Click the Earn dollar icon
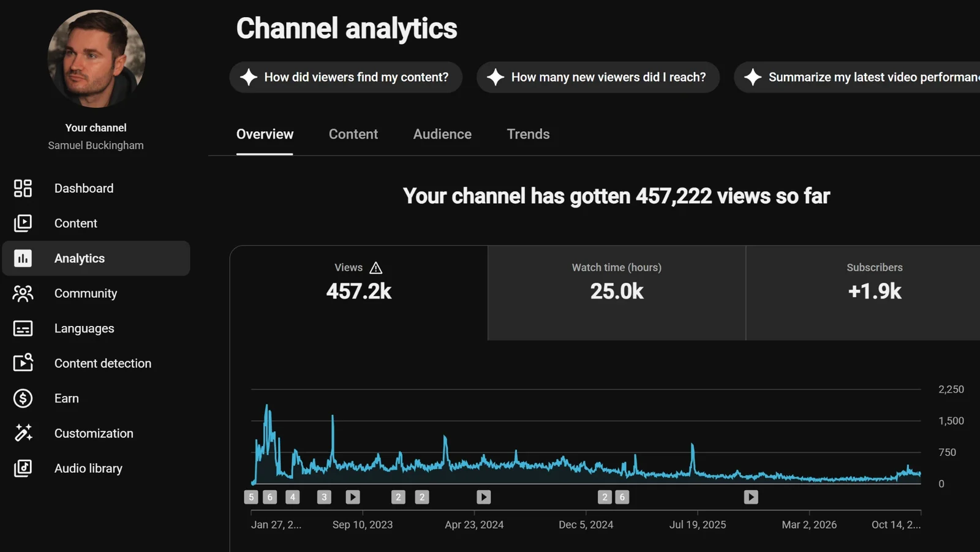Screen dimensions: 980x552 tap(23, 398)
